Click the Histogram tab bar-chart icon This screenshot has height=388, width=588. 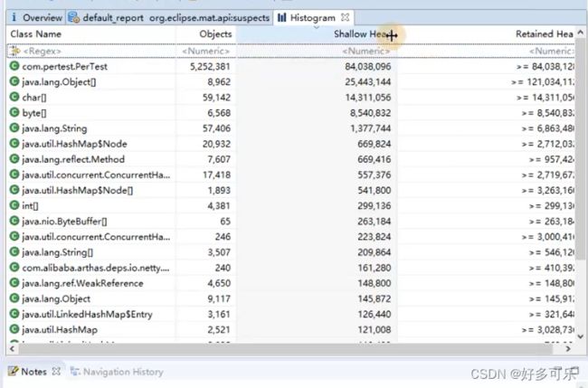pos(282,17)
